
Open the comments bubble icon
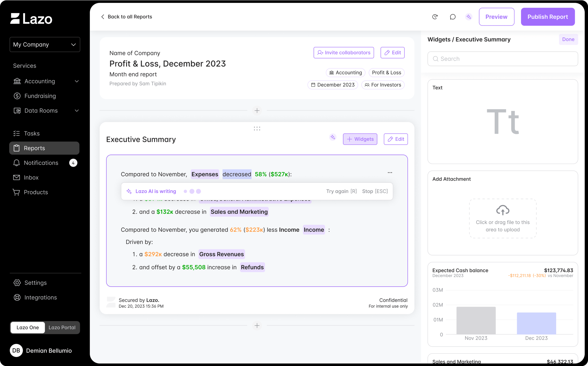coord(453,17)
